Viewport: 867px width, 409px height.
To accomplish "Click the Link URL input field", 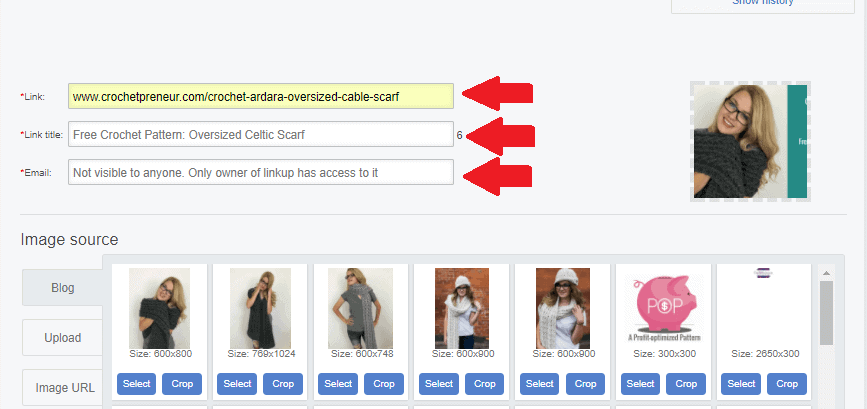I will coord(261,96).
